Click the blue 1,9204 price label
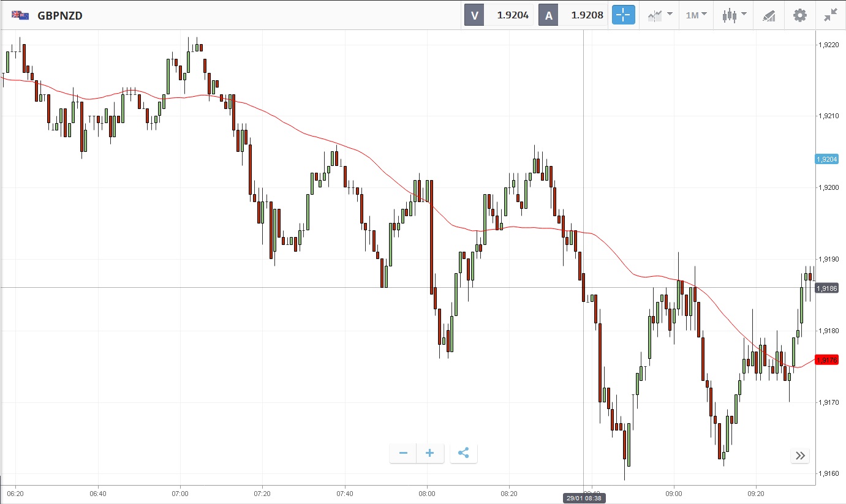The width and height of the screenshot is (846, 504). tap(826, 159)
